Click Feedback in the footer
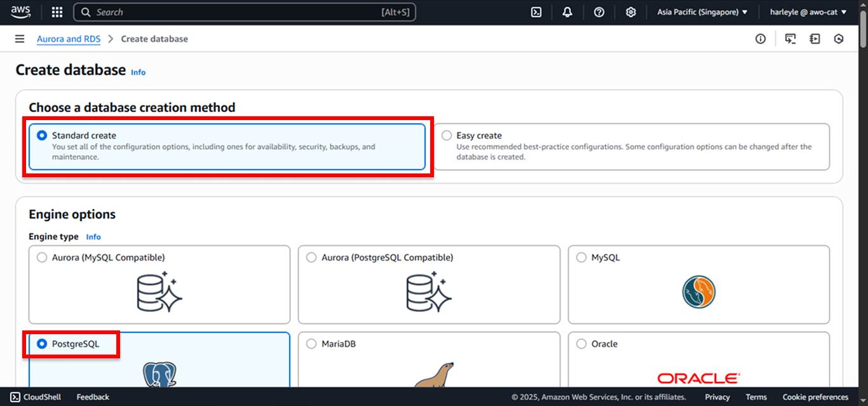 click(x=93, y=397)
